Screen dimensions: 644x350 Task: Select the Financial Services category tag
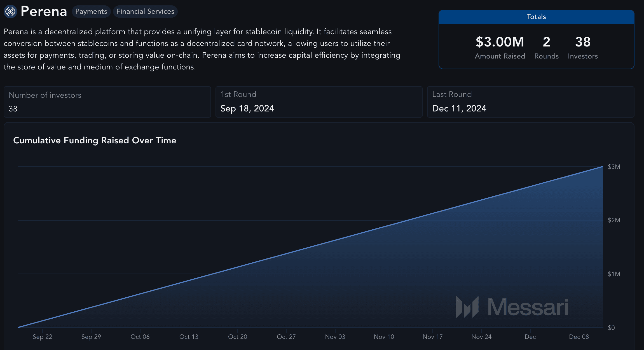pos(145,11)
